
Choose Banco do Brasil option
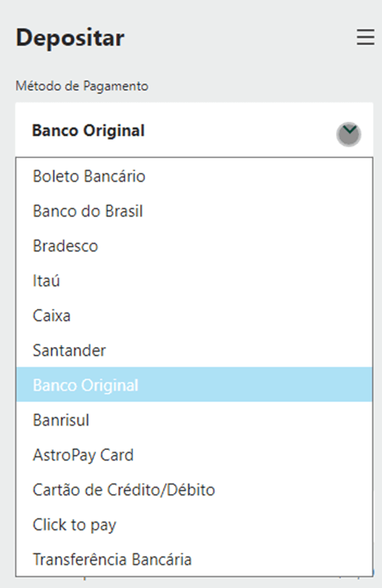[x=194, y=211]
